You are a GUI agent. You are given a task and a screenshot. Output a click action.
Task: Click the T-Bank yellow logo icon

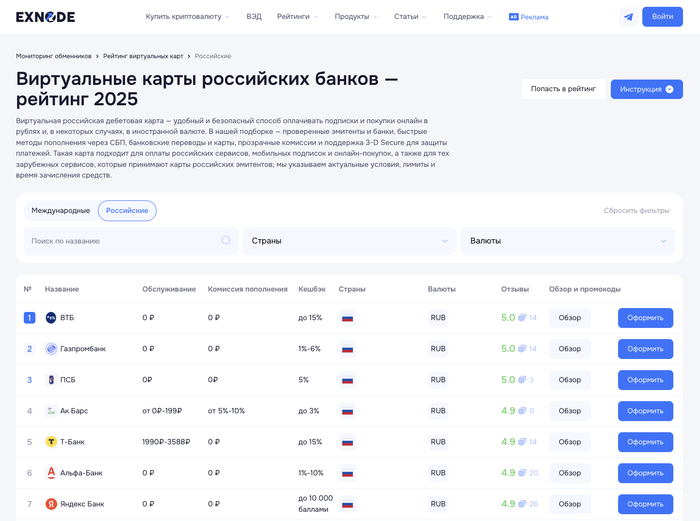pos(51,441)
